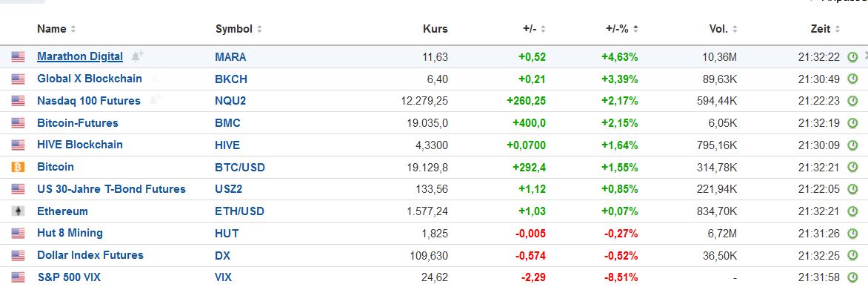Click the Ethereum logo icon
Screen dimensions: 868x290
click(18, 211)
